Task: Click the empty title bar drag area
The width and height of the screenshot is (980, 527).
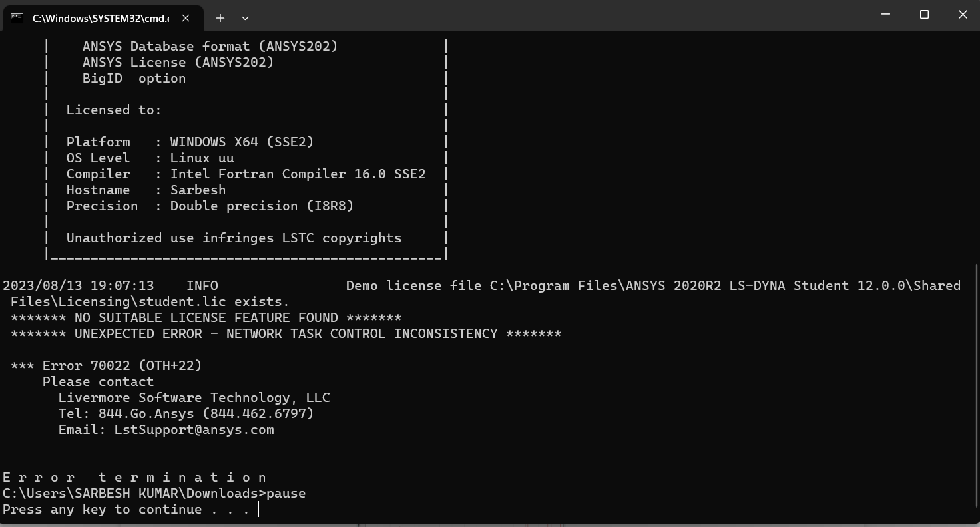Action: pyautogui.click(x=533, y=16)
